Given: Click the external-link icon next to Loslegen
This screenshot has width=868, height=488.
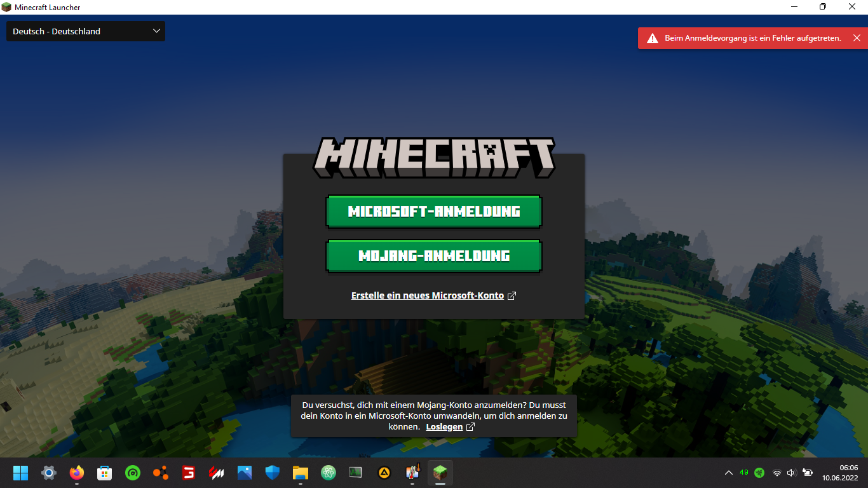Looking at the screenshot, I should (x=470, y=427).
